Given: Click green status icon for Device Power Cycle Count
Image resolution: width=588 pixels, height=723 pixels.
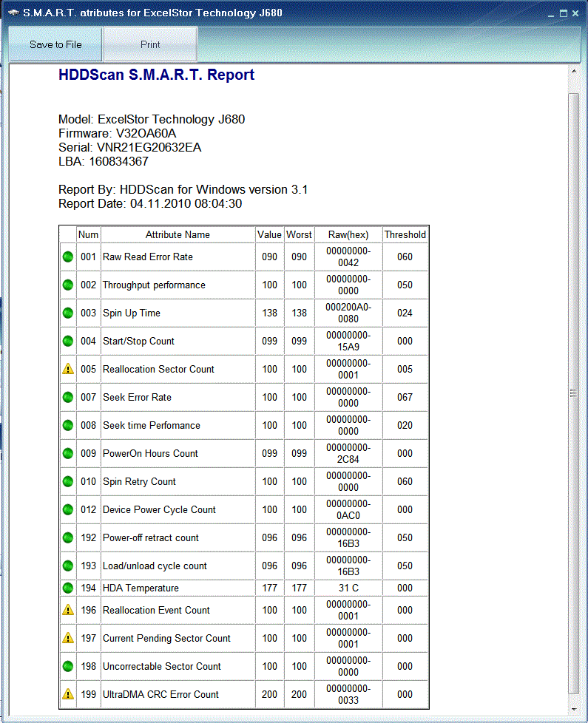Looking at the screenshot, I should click(x=68, y=509).
